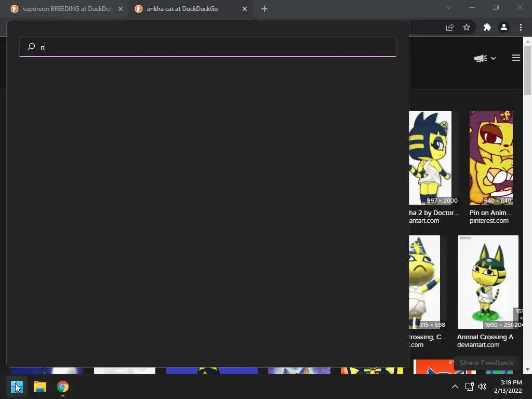The width and height of the screenshot is (532, 399).
Task: Click the Windows Start button on taskbar
Action: [x=17, y=387]
